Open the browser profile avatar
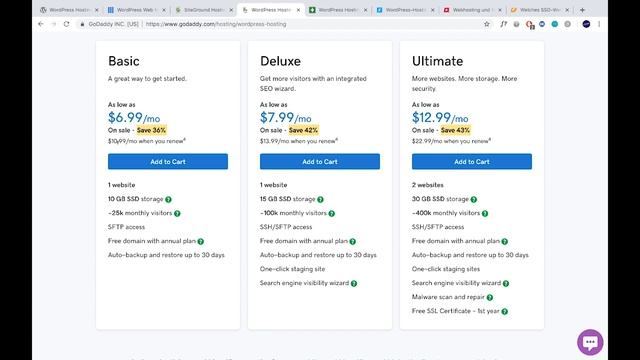This screenshot has height=360, width=640. (586, 24)
